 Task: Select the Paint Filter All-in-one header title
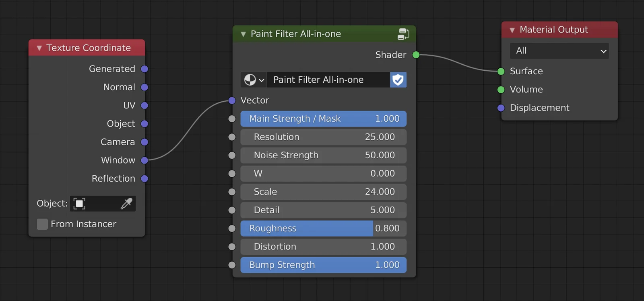click(x=296, y=34)
